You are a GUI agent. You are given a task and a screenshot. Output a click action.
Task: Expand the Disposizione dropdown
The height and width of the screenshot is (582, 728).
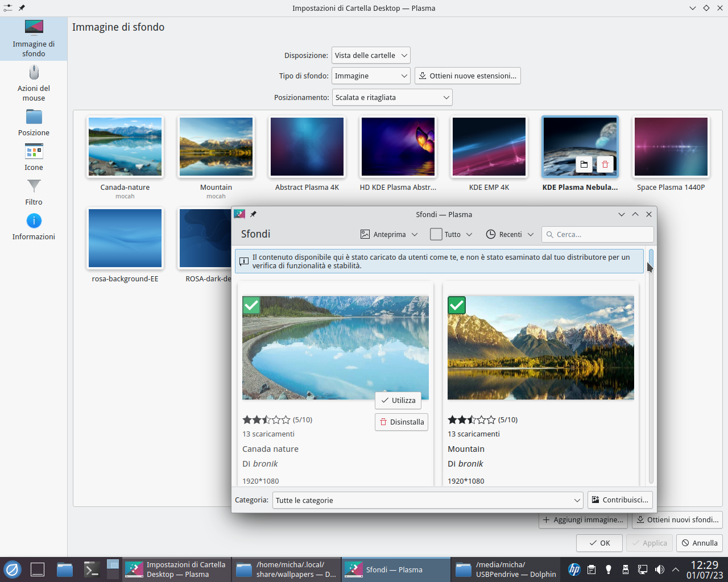point(371,56)
